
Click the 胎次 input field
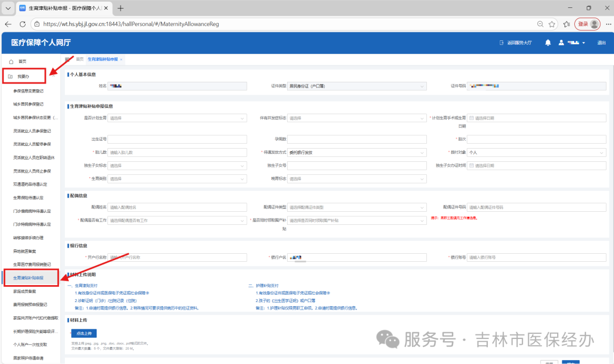(537, 139)
